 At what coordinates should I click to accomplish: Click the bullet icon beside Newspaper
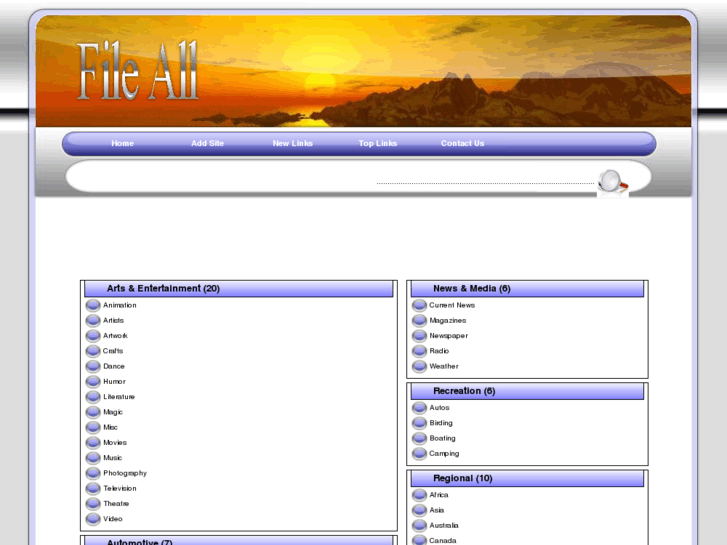point(420,336)
